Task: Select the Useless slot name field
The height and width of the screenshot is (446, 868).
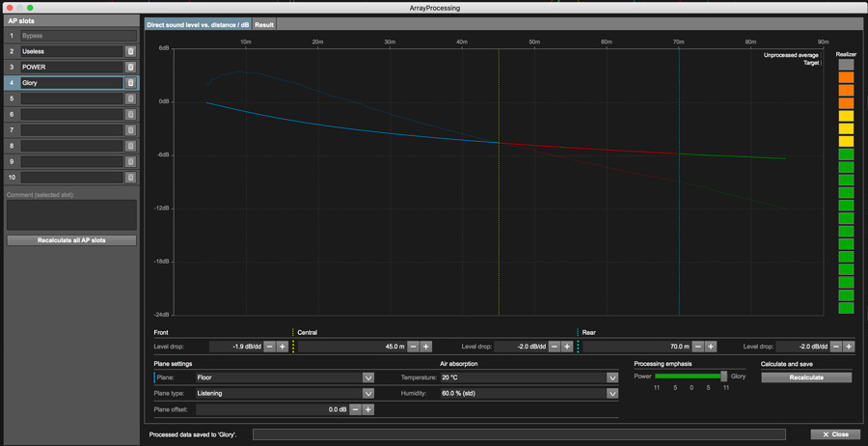Action: [71, 51]
